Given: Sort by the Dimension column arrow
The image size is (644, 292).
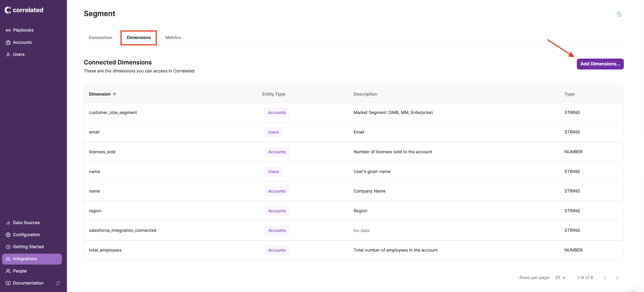Looking at the screenshot, I should [x=115, y=94].
